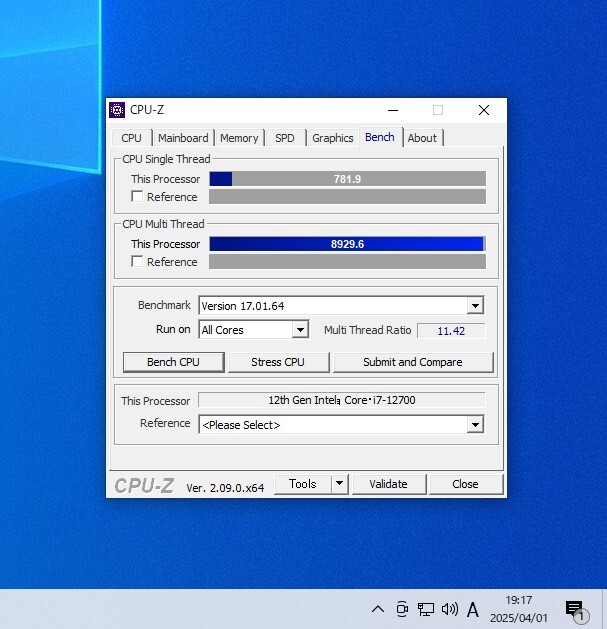Image resolution: width=607 pixels, height=629 pixels.
Task: Click the Bench CPU button
Action: click(x=173, y=362)
